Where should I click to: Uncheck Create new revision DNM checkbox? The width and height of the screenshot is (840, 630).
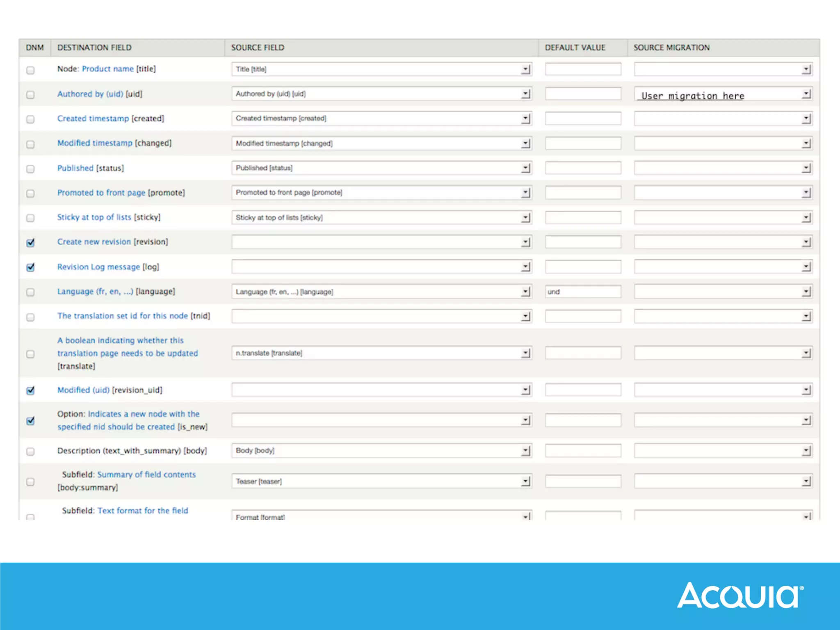tap(30, 243)
